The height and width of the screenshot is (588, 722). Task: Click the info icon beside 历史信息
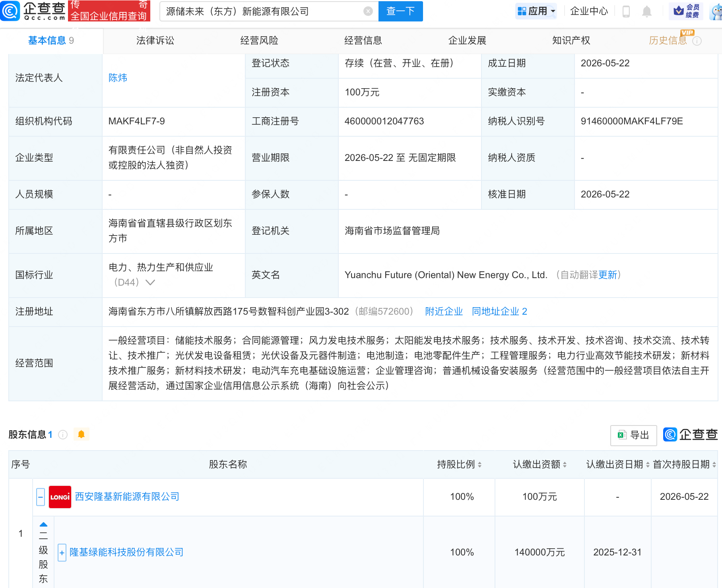point(697,41)
